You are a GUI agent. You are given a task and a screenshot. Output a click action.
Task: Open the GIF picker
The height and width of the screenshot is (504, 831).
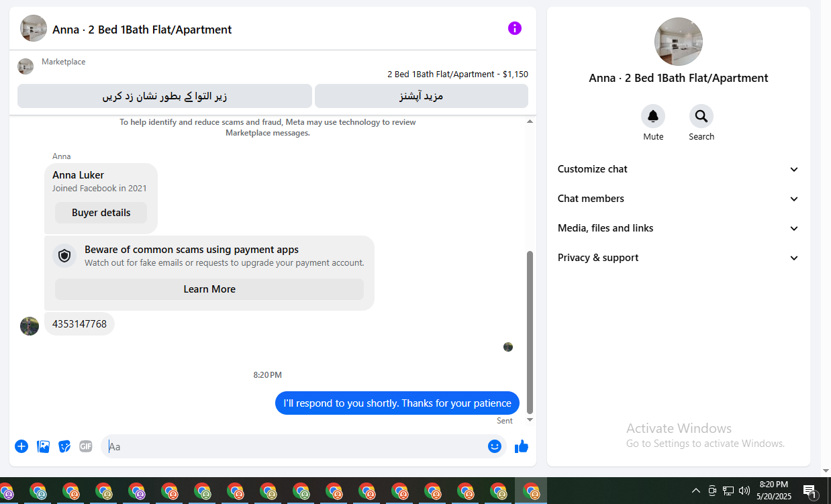86,446
